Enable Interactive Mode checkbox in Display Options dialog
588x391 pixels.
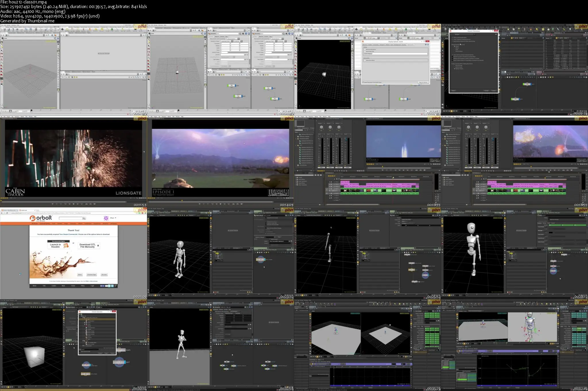tap(365, 60)
